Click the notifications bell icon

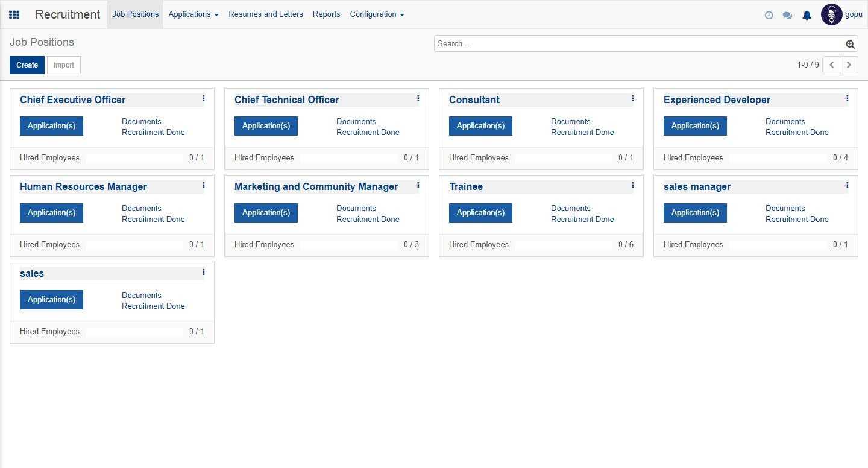click(x=807, y=15)
